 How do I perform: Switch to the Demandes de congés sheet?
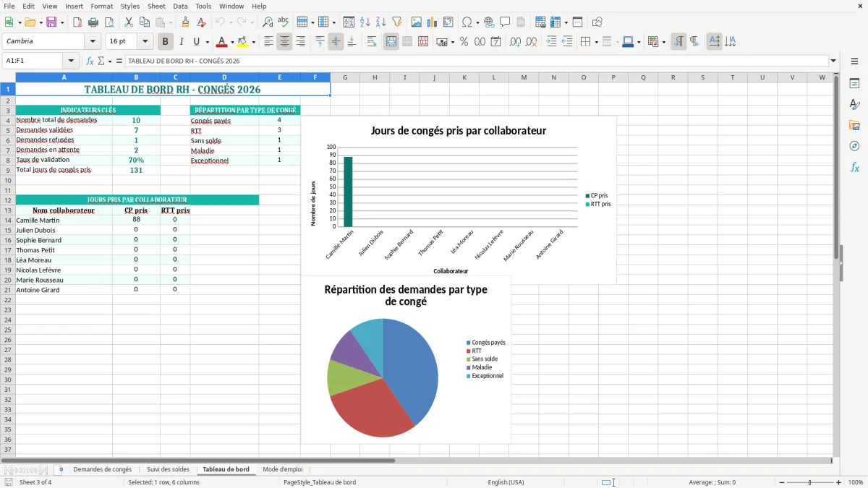(103, 469)
